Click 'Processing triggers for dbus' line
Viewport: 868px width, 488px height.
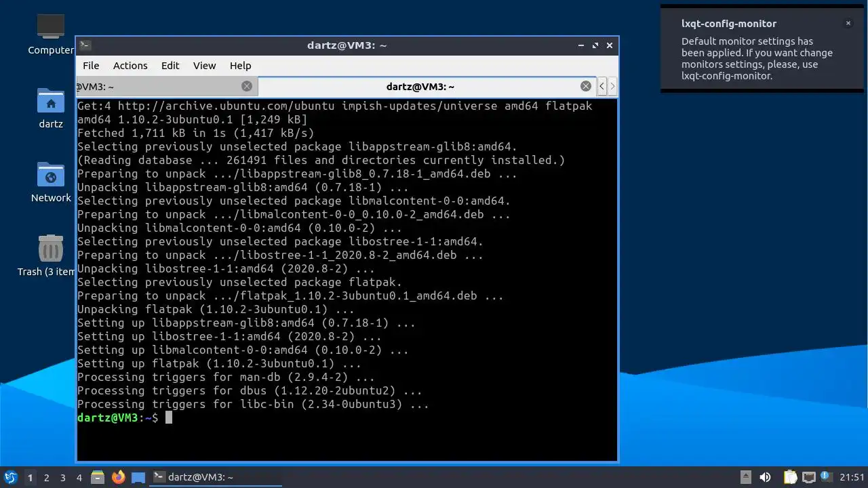[x=250, y=391]
